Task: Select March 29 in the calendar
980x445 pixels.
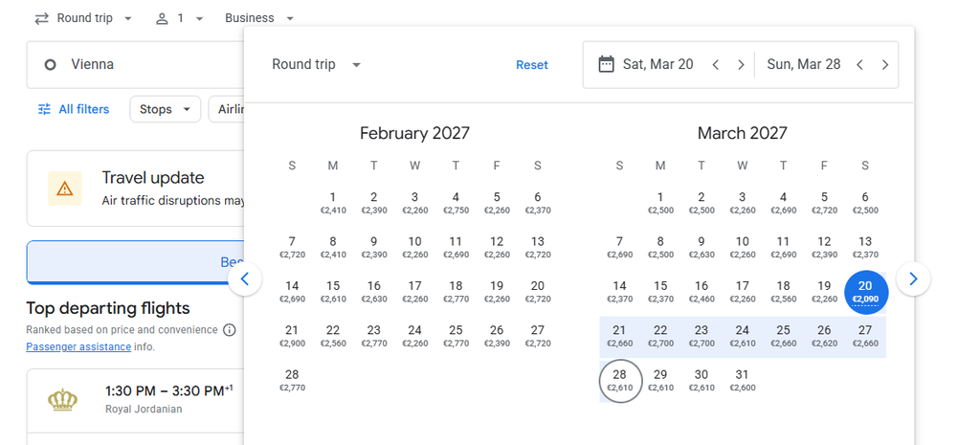Action: [660, 381]
